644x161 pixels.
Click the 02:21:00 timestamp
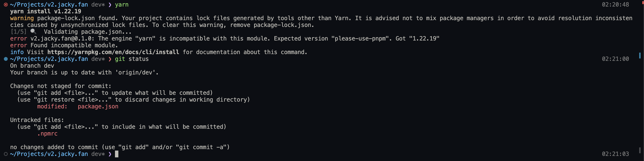point(615,59)
